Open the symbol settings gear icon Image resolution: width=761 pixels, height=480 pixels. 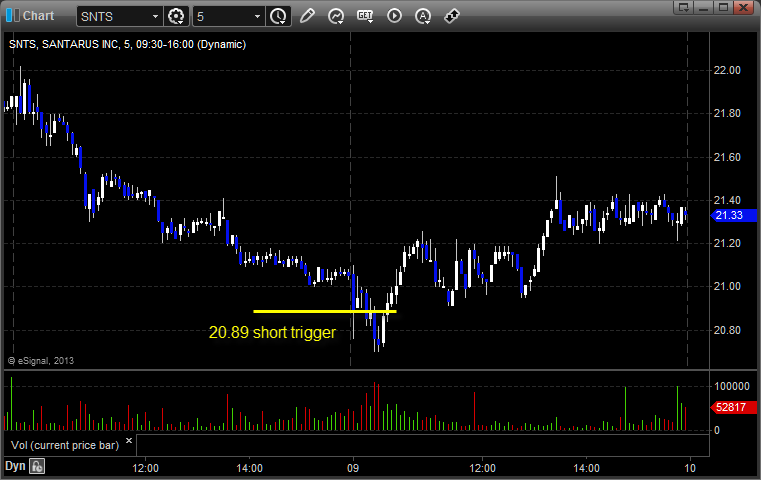pyautogui.click(x=176, y=16)
